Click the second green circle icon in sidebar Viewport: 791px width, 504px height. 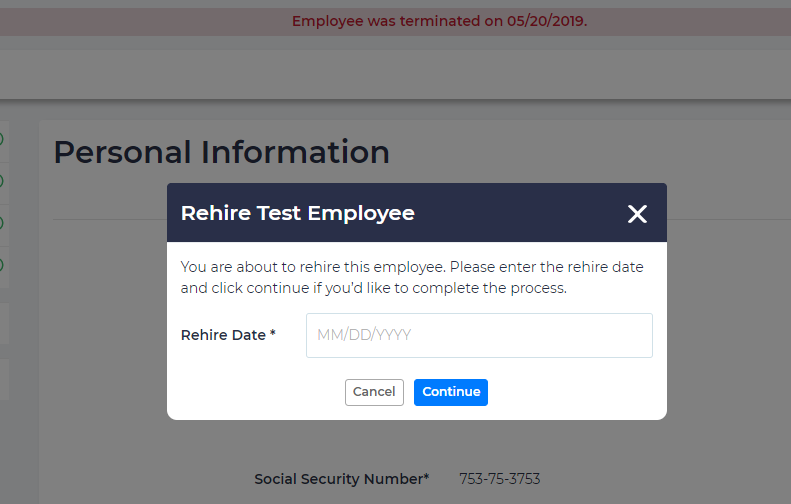[1, 181]
